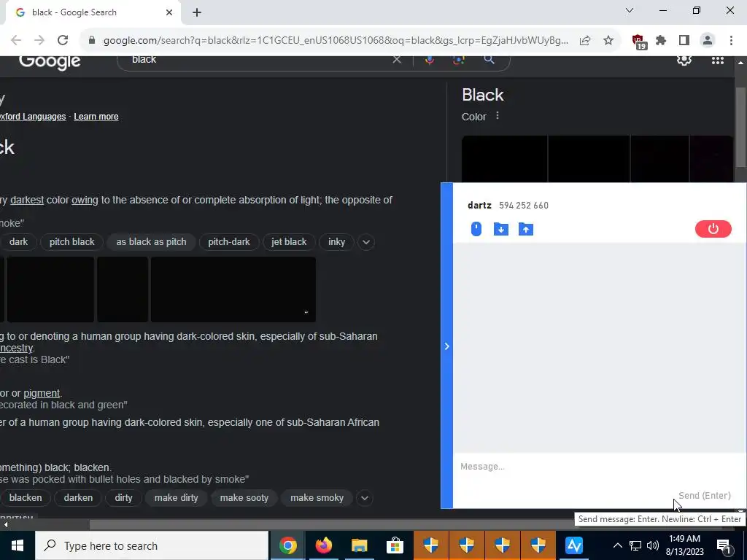Toggle the browser side panel icon

click(684, 41)
